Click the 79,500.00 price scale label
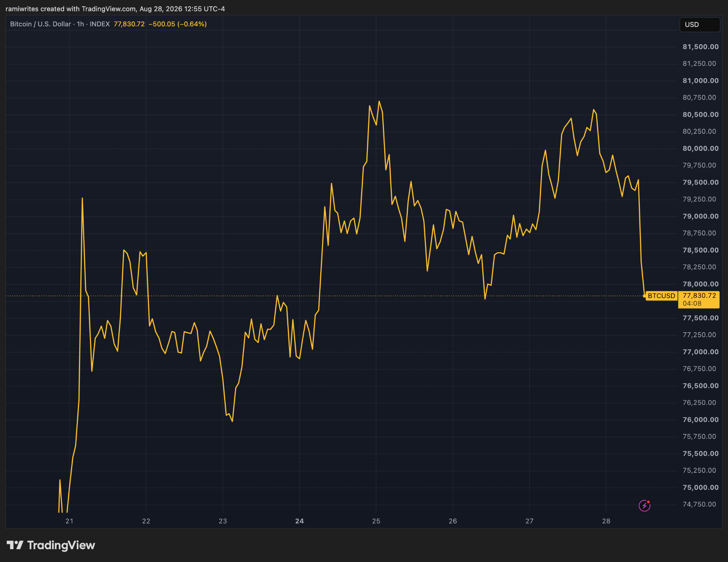This screenshot has height=562, width=728. 700,182
